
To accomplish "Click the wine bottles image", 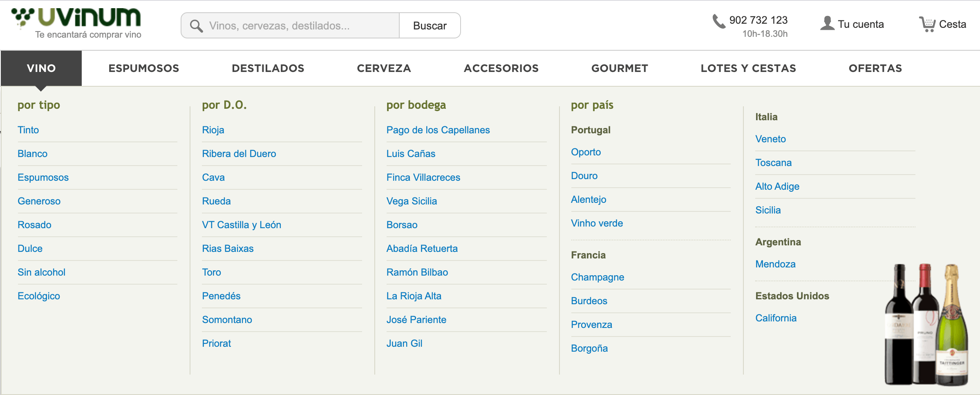I will click(x=926, y=325).
